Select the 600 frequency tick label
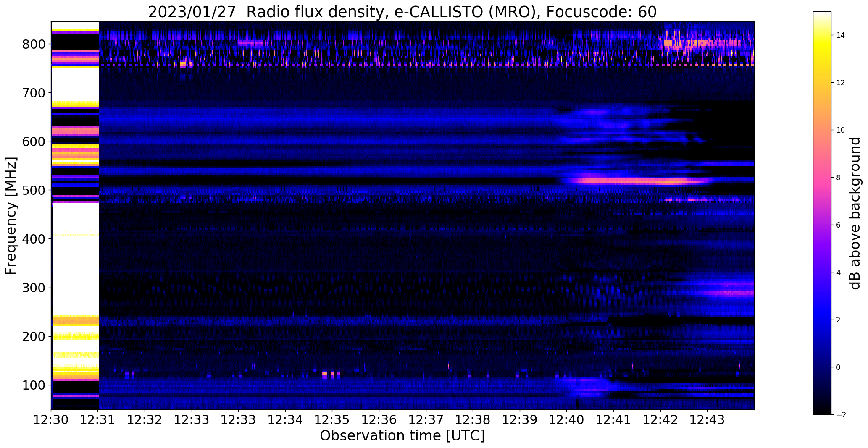The width and height of the screenshot is (868, 448). tap(34, 141)
